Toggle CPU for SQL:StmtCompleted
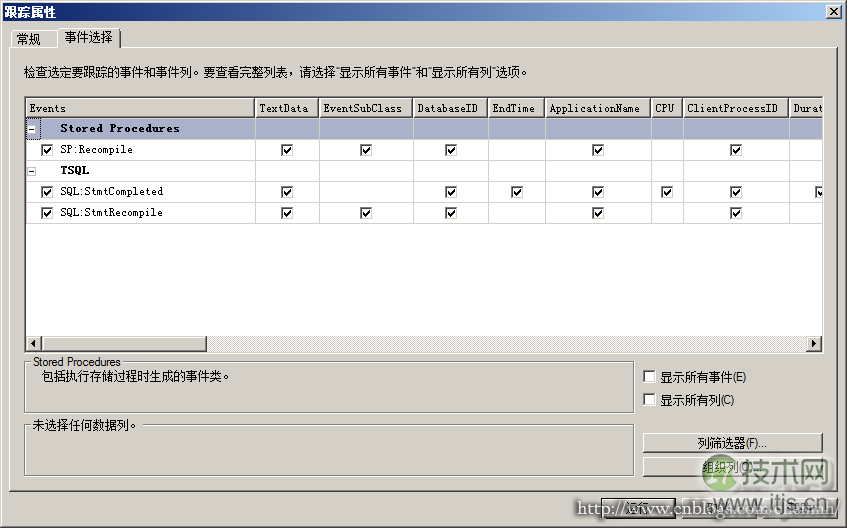This screenshot has width=847, height=528. point(667,192)
